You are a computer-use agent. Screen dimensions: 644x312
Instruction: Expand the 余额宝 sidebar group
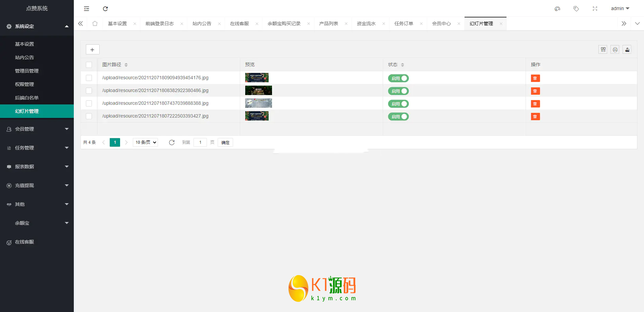coord(37,223)
